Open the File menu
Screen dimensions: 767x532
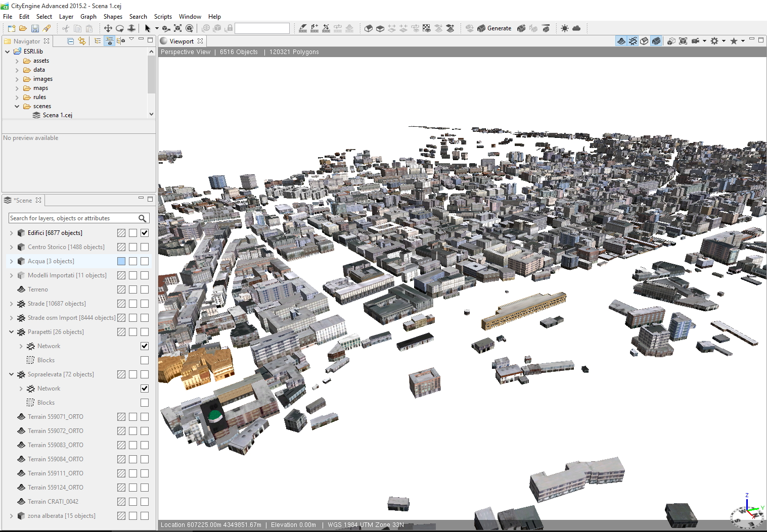tap(8, 17)
